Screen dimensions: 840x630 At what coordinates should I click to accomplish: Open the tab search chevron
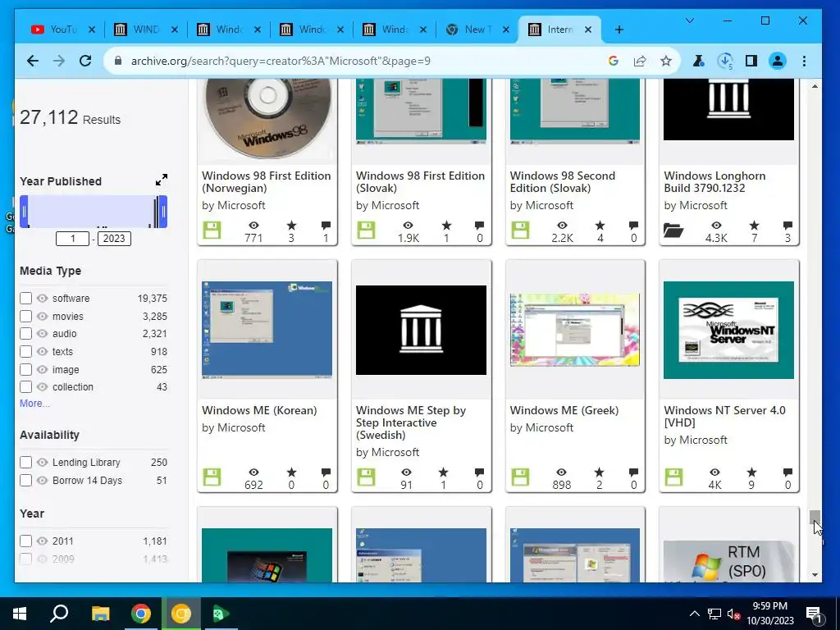click(x=689, y=21)
